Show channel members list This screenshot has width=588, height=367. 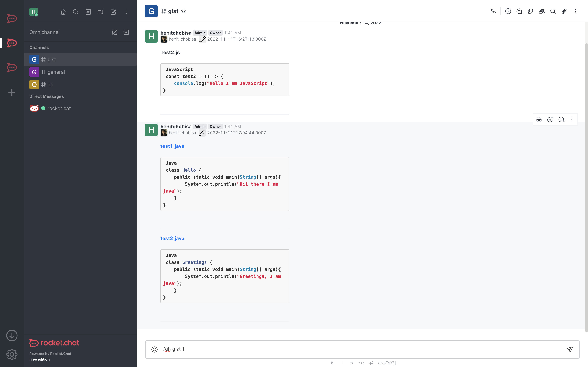coord(542,11)
